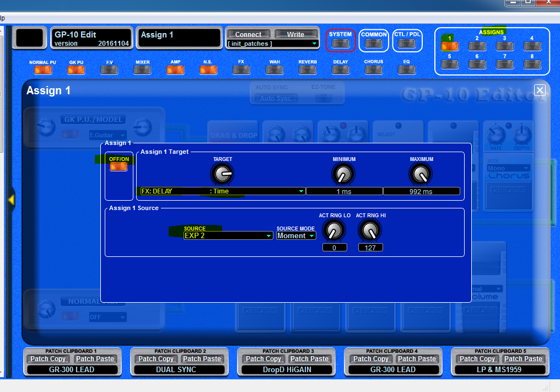Toggle the AMP block button
The width and height of the screenshot is (560, 392).
(x=175, y=70)
